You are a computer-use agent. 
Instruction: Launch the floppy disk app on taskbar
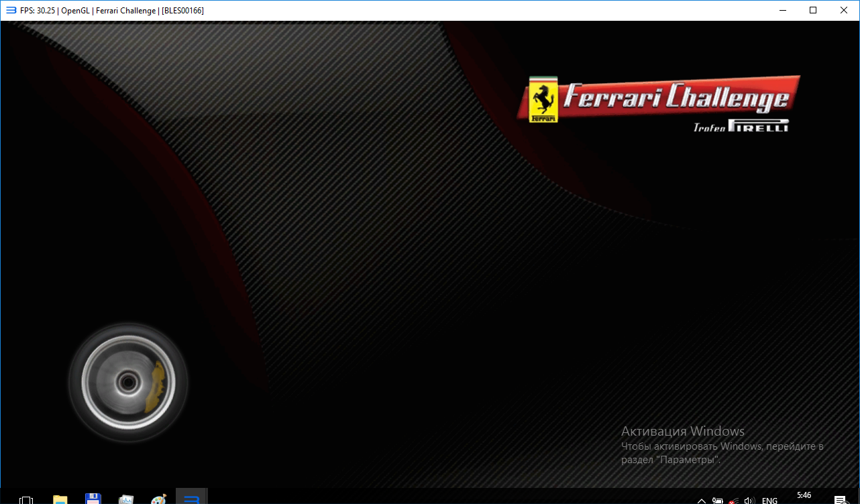tap(93, 499)
